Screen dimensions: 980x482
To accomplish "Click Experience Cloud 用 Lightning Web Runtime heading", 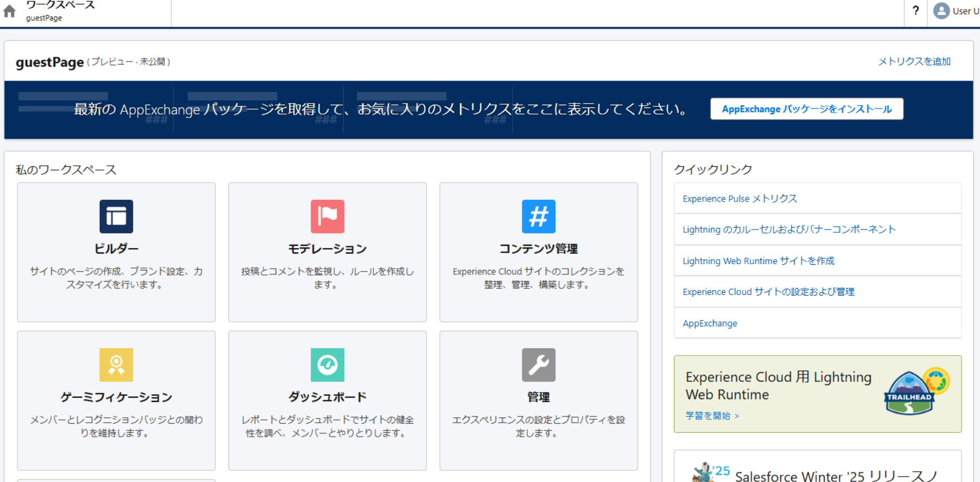I will click(x=779, y=386).
